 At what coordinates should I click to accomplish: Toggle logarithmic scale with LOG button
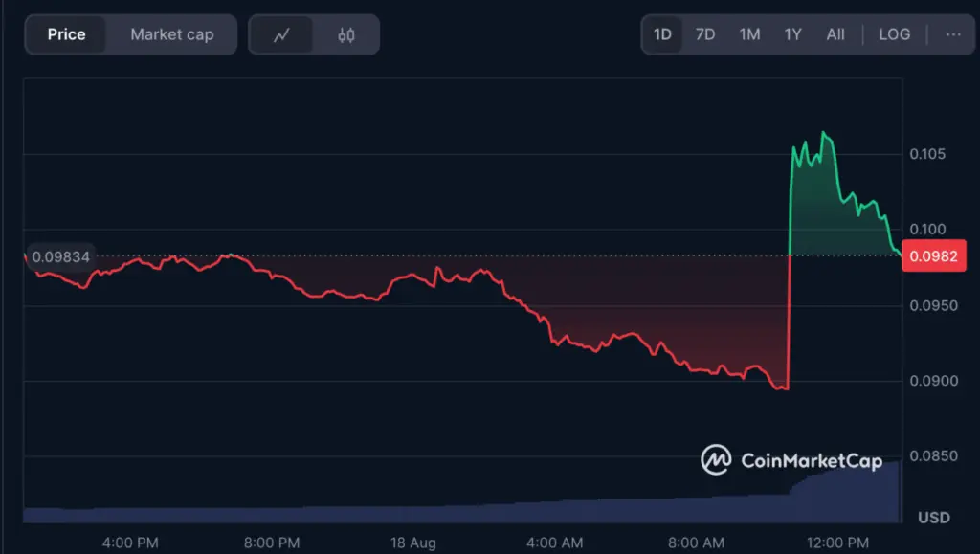pyautogui.click(x=894, y=33)
